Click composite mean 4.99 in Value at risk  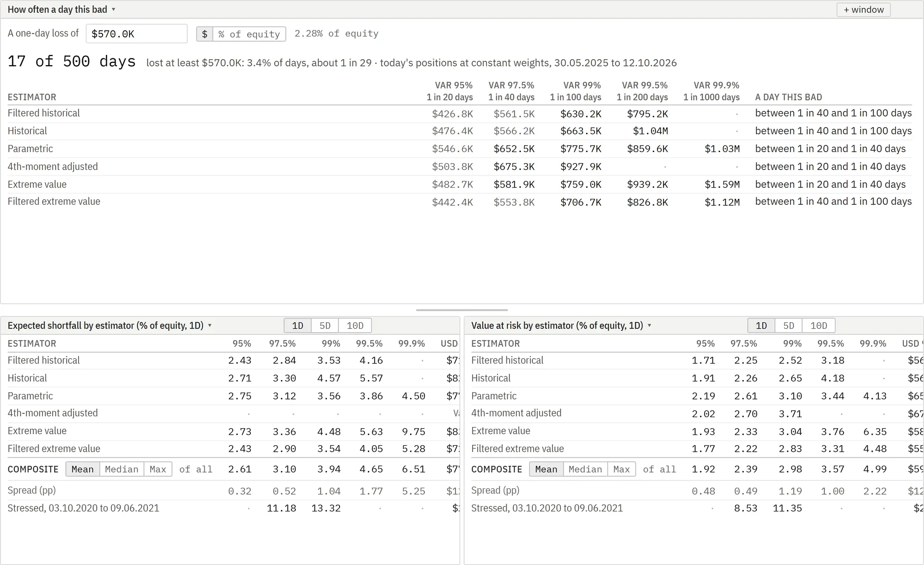pyautogui.click(x=875, y=469)
